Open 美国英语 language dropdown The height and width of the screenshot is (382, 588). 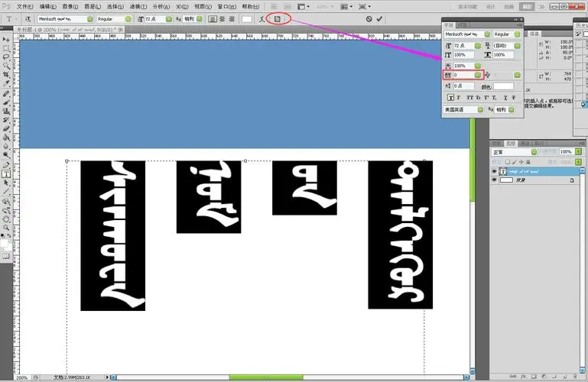coord(480,109)
